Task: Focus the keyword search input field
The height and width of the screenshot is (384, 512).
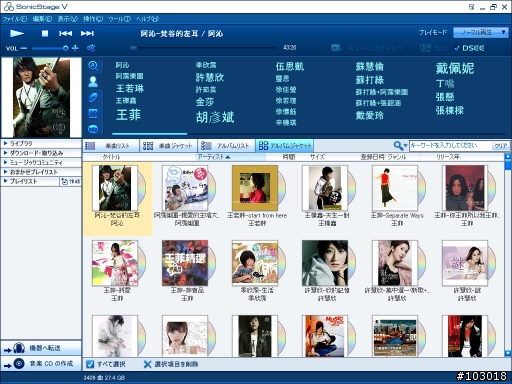Action: tap(450, 146)
